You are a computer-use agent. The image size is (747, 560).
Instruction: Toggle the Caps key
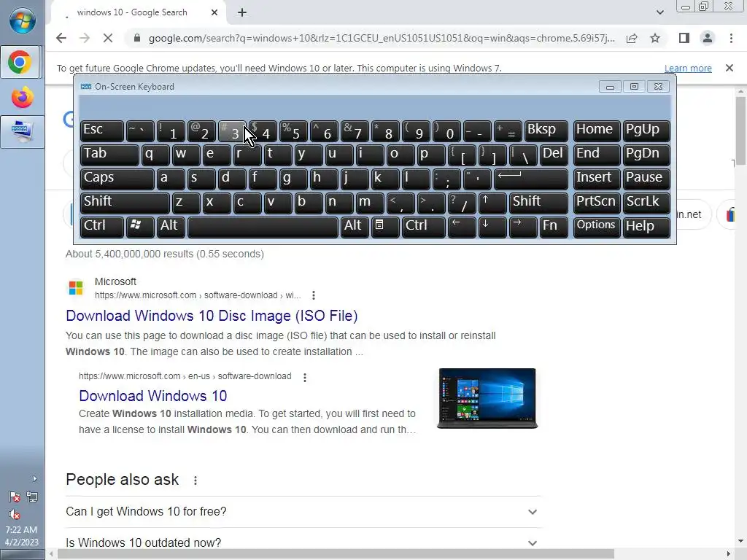pyautogui.click(x=117, y=179)
